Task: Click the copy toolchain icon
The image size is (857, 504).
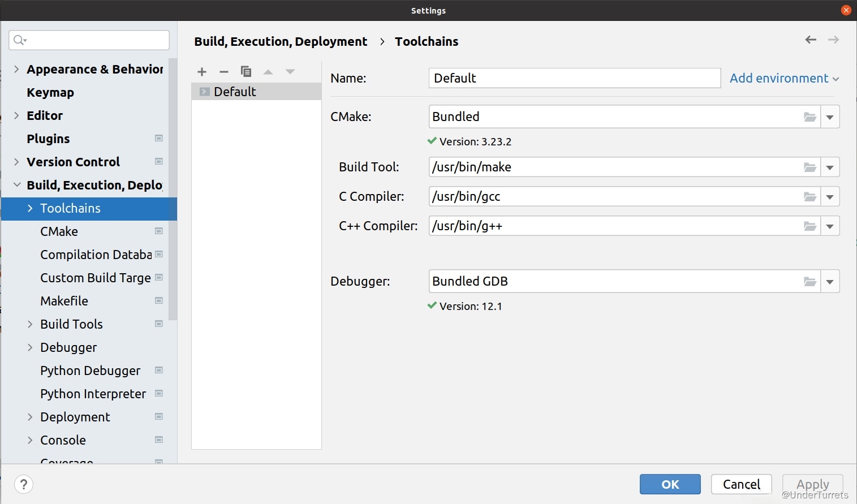Action: [246, 72]
